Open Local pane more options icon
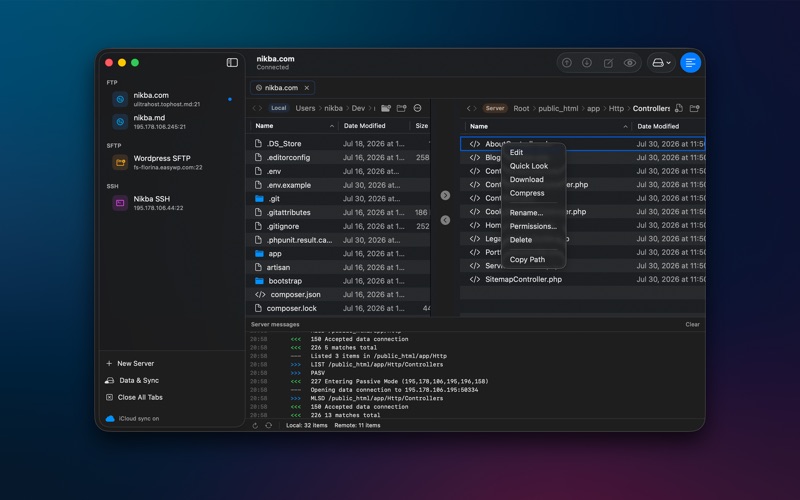The width and height of the screenshot is (800, 500). click(417, 108)
